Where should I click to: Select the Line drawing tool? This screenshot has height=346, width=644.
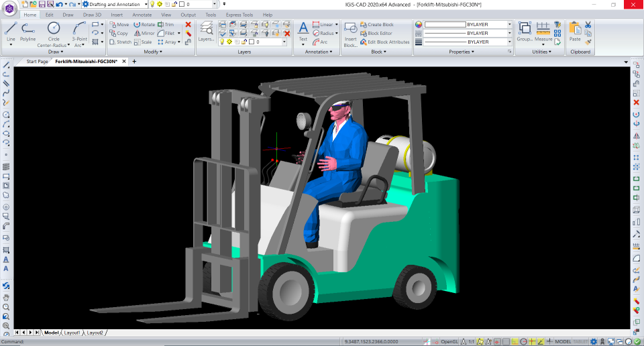coord(11,32)
